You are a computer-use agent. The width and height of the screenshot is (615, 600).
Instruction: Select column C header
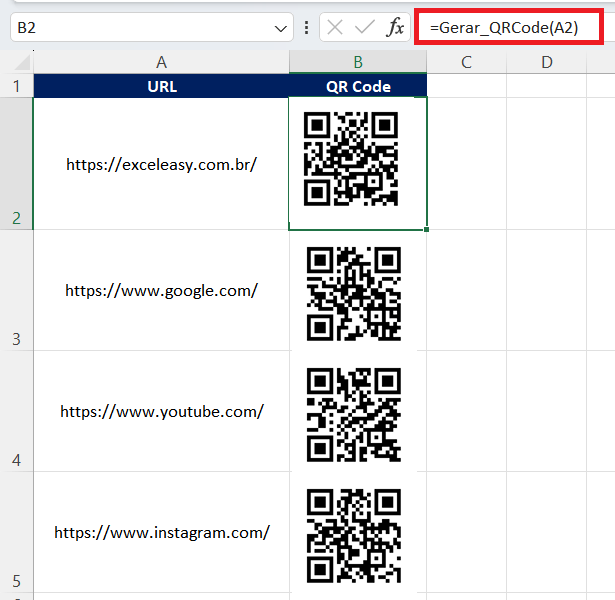[466, 62]
